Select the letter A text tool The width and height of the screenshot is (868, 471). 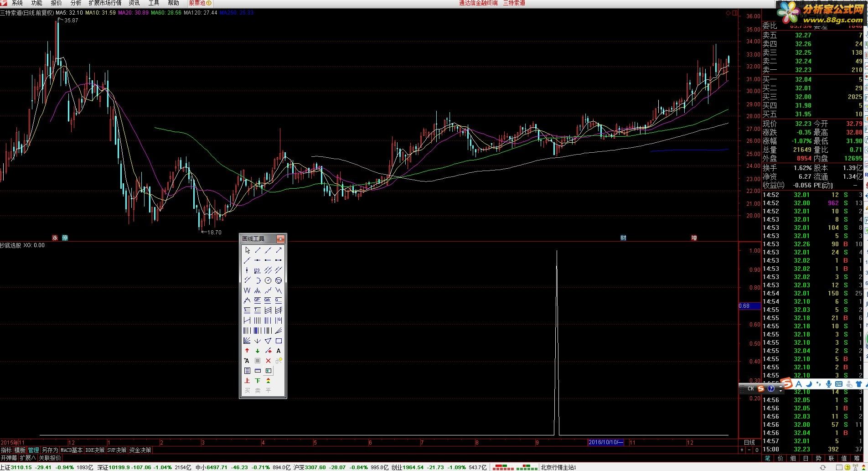279,351
